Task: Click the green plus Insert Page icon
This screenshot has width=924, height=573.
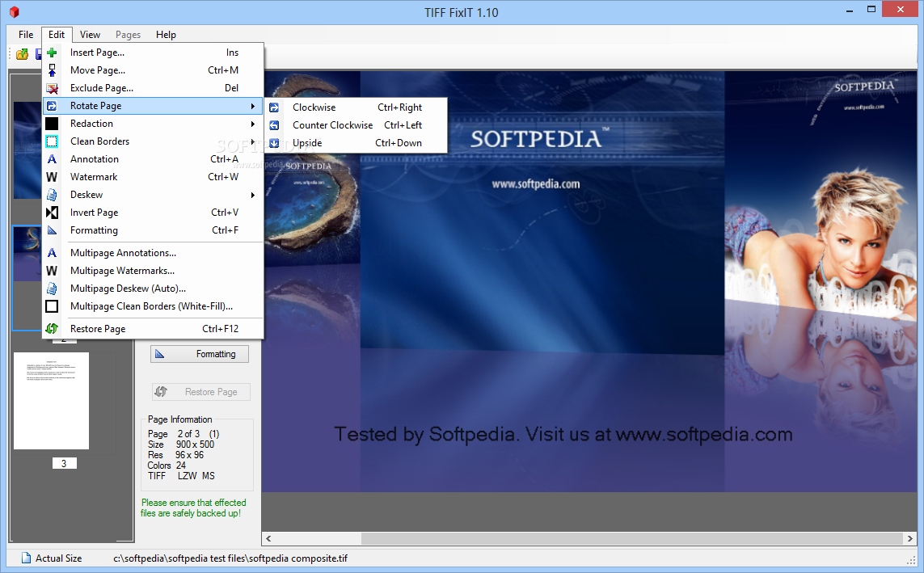Action: tap(52, 53)
